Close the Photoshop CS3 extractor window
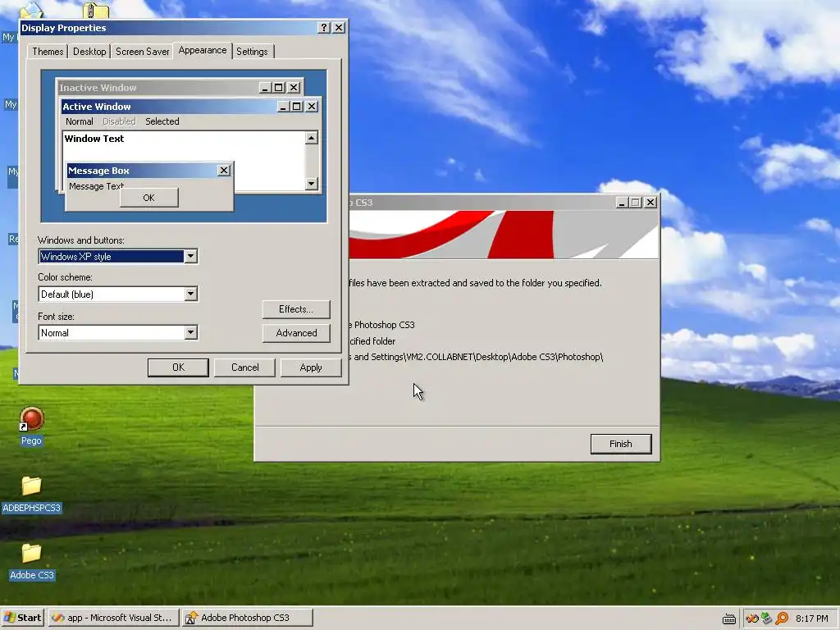The height and width of the screenshot is (630, 840). [x=651, y=203]
